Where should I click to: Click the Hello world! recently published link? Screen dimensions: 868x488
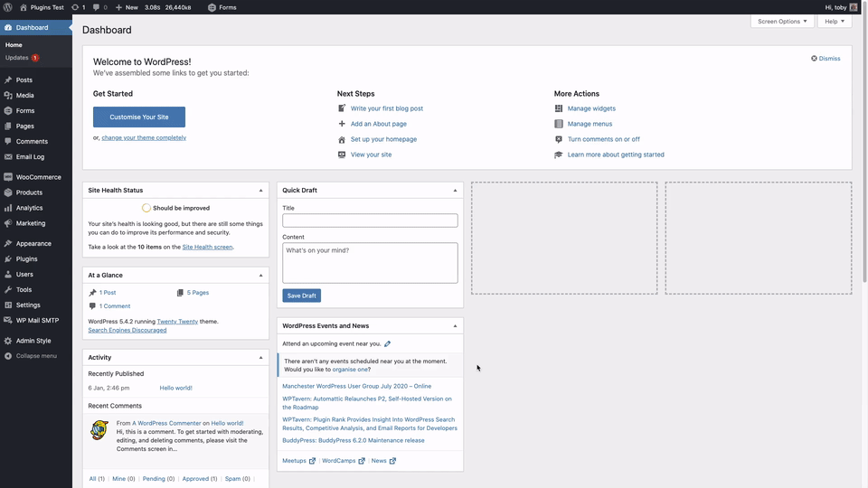tap(176, 388)
